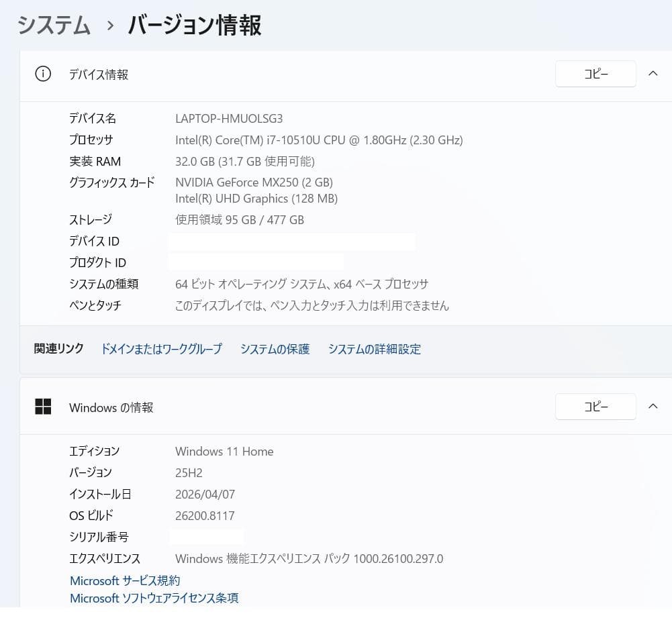The height and width of the screenshot is (620, 672).
Task: Click the device info circle icon
Action: [43, 74]
